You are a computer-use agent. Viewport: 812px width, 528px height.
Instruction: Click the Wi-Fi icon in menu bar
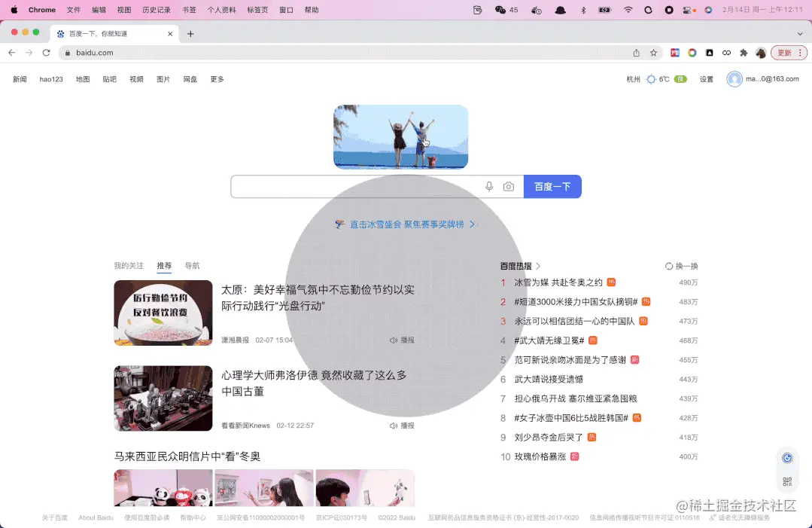pyautogui.click(x=628, y=10)
